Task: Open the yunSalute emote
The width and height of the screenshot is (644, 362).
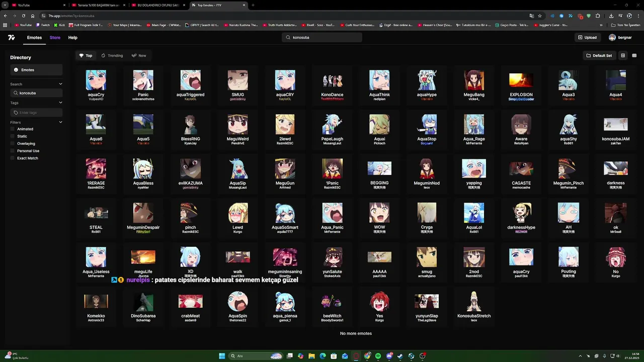Action: pyautogui.click(x=332, y=261)
